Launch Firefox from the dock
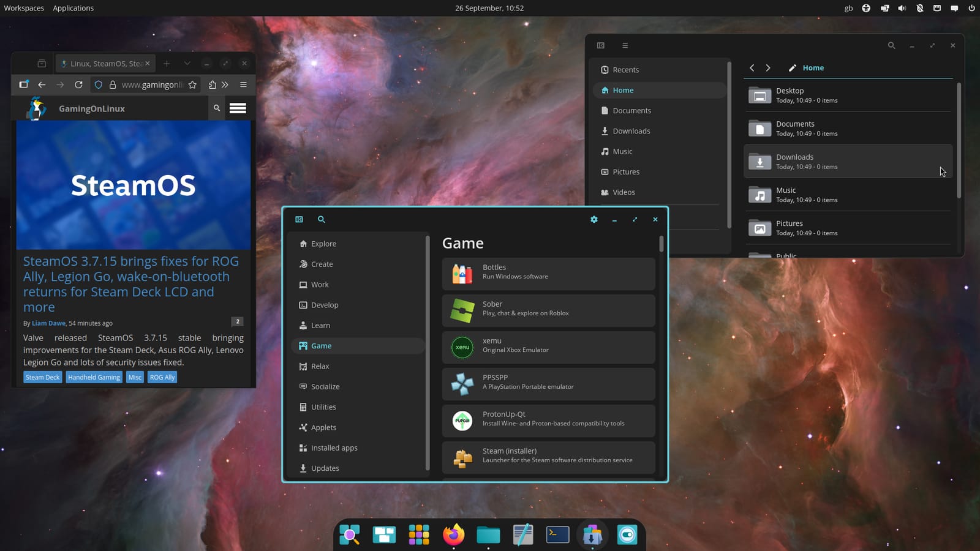Viewport: 980px width, 551px height. [x=453, y=534]
